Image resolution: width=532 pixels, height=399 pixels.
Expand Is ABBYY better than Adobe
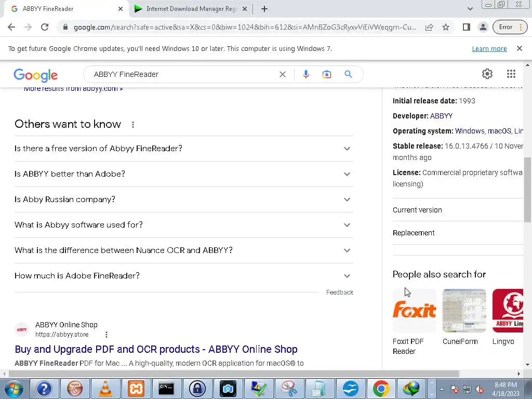pyautogui.click(x=183, y=174)
